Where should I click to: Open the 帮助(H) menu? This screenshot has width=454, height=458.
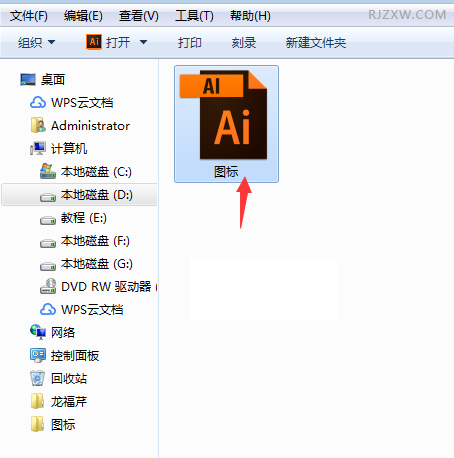point(250,16)
